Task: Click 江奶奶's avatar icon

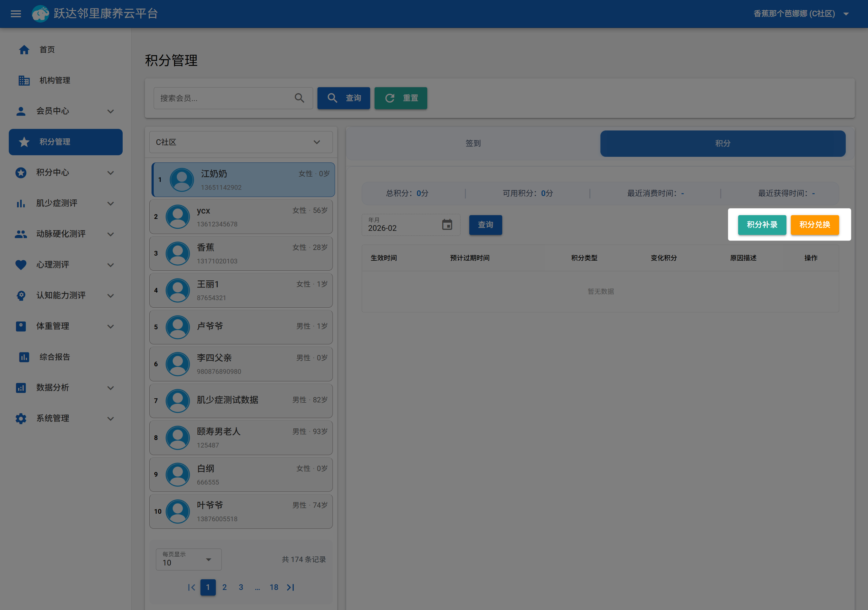Action: click(x=182, y=180)
